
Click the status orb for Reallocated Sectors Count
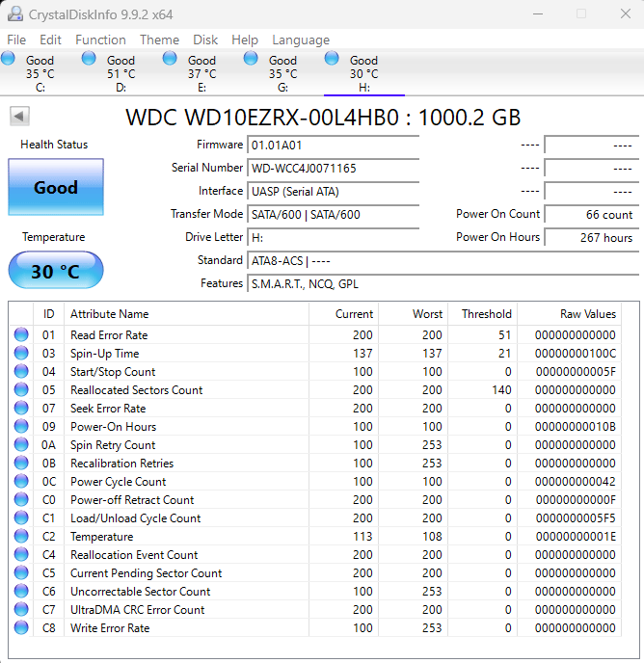pos(21,389)
